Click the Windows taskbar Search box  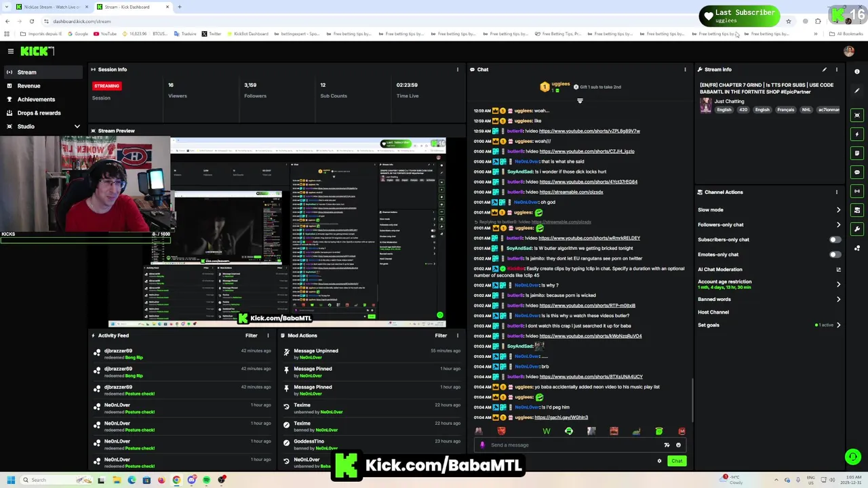54,480
